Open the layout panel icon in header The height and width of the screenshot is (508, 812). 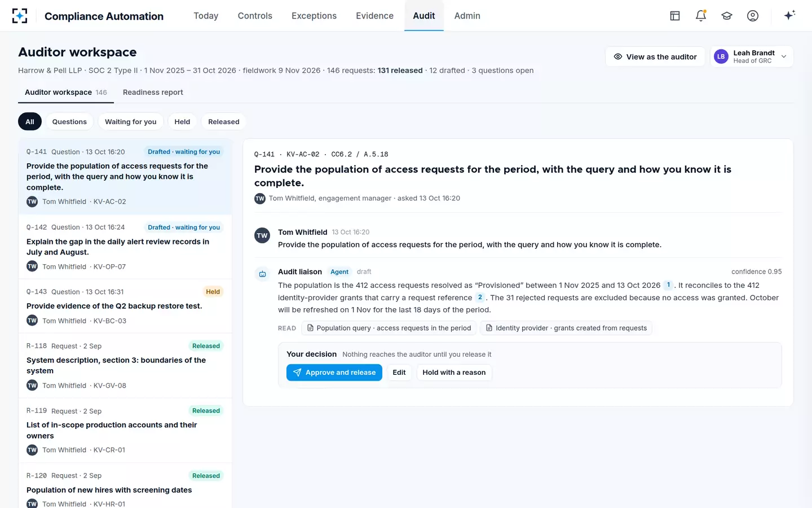675,16
